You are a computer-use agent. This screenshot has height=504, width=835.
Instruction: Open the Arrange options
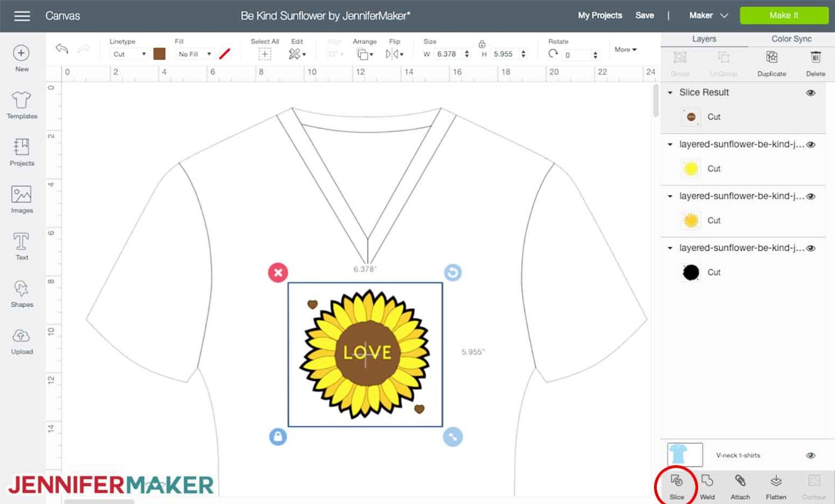pyautogui.click(x=365, y=54)
